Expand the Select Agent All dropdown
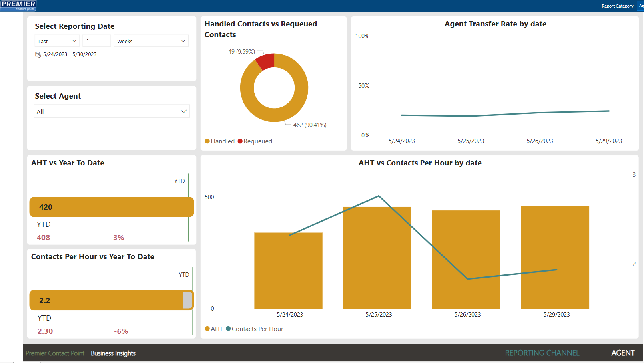The height and width of the screenshot is (363, 644). pos(112,111)
